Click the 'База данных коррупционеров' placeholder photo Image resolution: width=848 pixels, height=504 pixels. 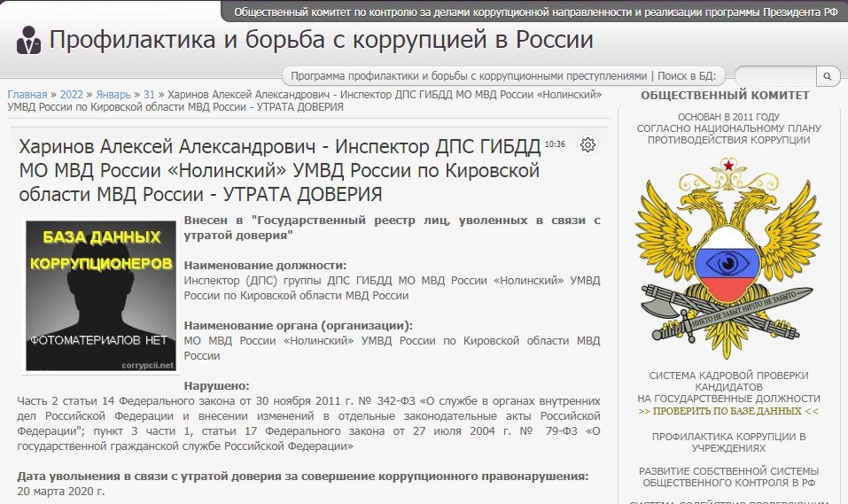click(101, 296)
